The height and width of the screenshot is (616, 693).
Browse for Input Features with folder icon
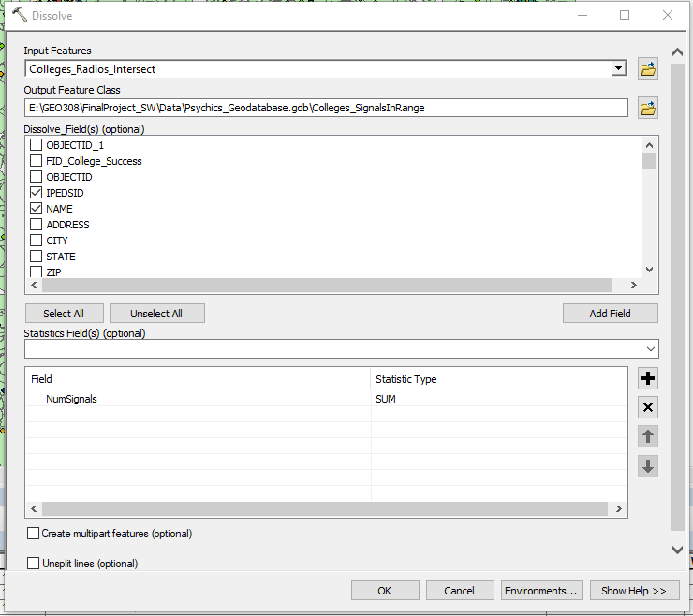(647, 69)
